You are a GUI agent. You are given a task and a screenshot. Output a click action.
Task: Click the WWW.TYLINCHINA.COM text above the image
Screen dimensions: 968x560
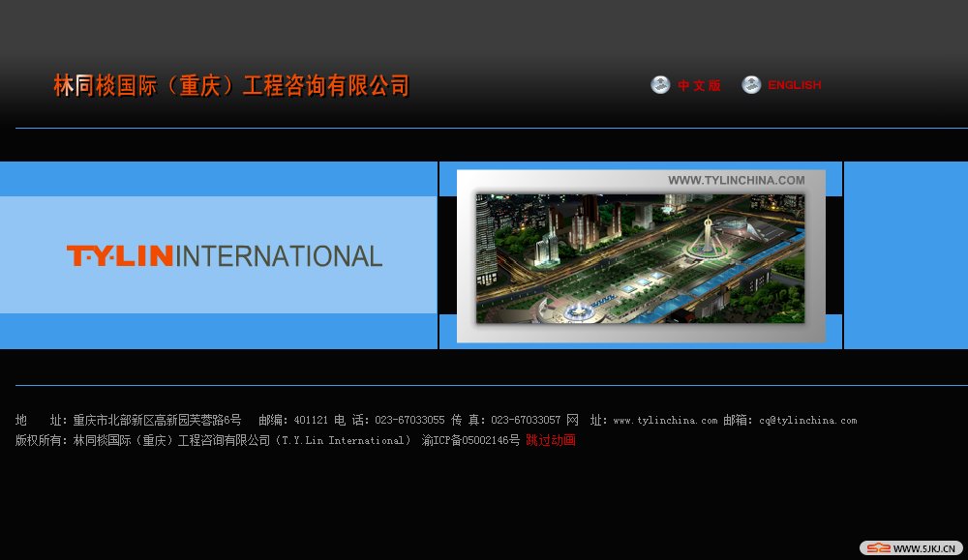[736, 180]
